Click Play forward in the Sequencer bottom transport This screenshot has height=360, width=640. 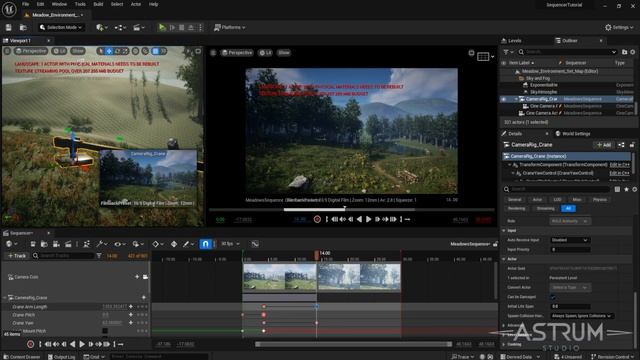pos(82,344)
